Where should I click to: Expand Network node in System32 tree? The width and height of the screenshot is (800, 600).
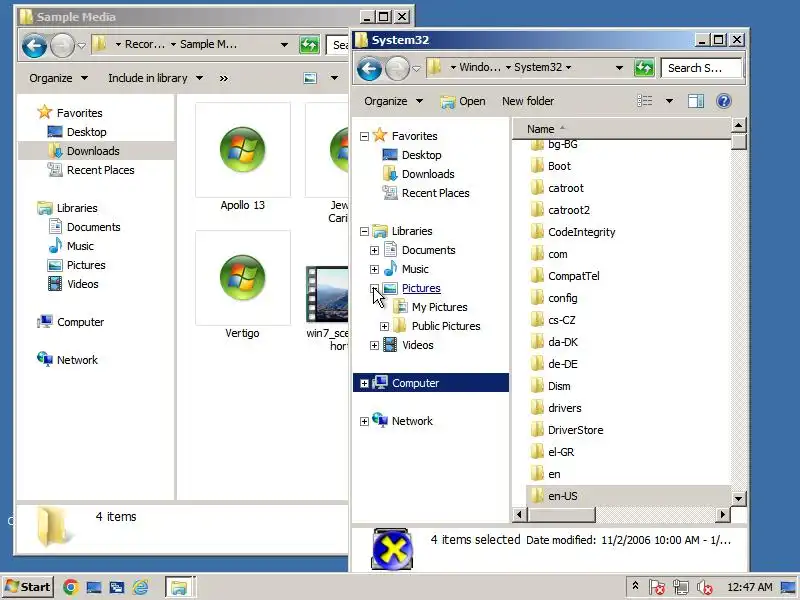point(364,421)
